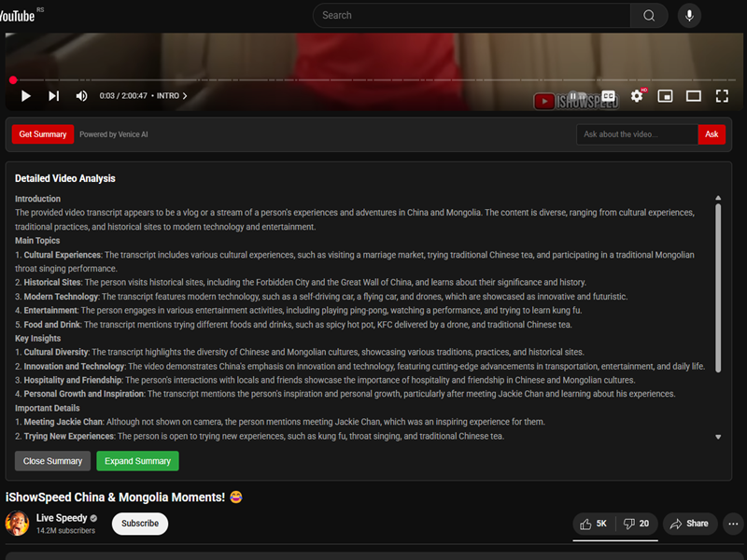Image resolution: width=747 pixels, height=560 pixels.
Task: Click the 'Introduction' heading
Action: click(37, 199)
